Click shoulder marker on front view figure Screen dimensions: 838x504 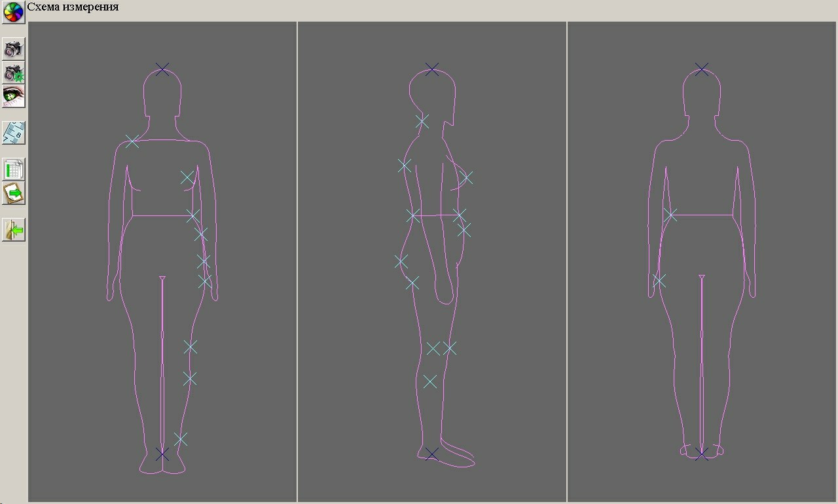click(132, 141)
